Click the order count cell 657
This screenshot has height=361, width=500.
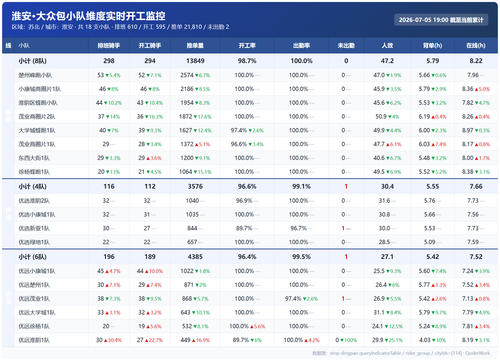[x=192, y=242]
